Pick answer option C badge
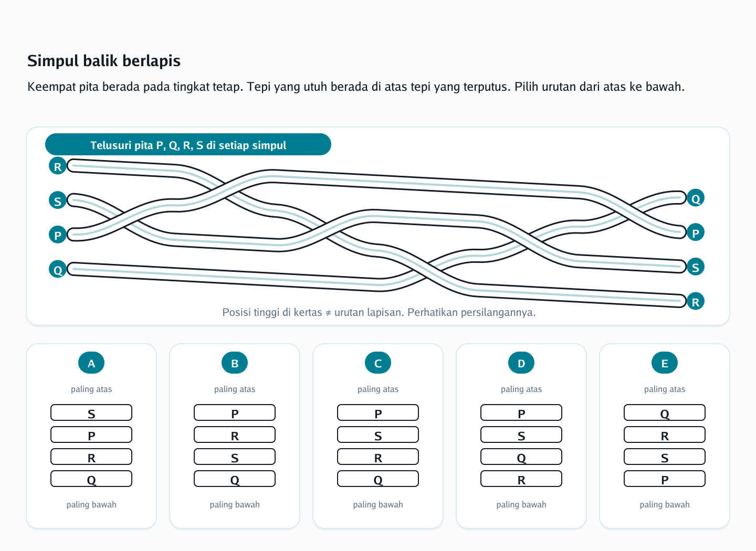756x551 pixels. (x=378, y=363)
